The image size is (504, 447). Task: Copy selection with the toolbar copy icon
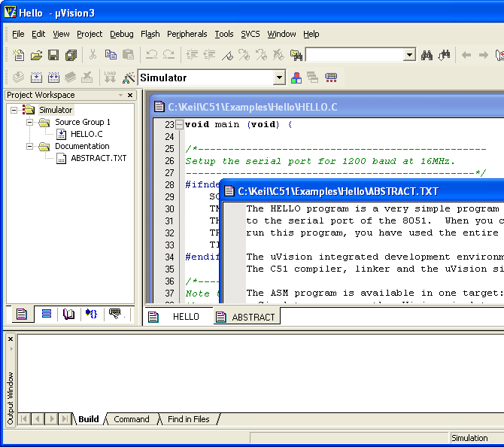tap(111, 55)
